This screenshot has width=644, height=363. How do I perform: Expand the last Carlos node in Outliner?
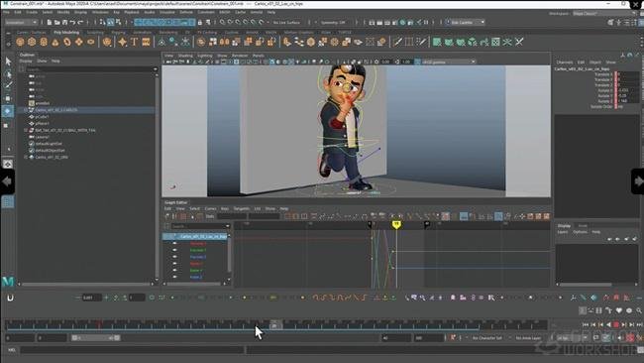pos(26,157)
